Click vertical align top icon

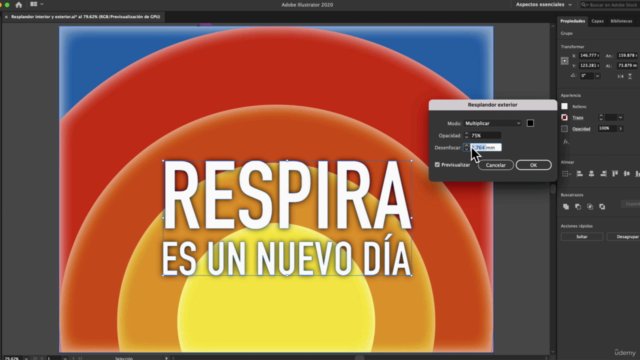point(615,174)
